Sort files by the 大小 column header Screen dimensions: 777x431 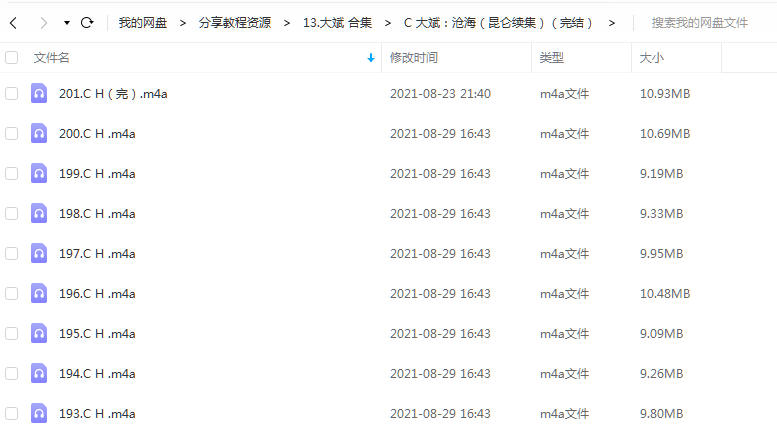[x=651, y=57]
